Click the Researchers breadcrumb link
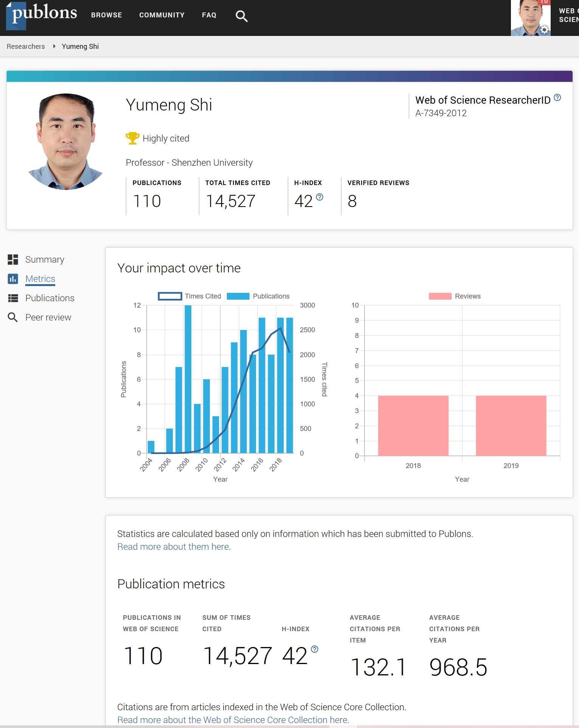579x728 pixels. click(26, 46)
